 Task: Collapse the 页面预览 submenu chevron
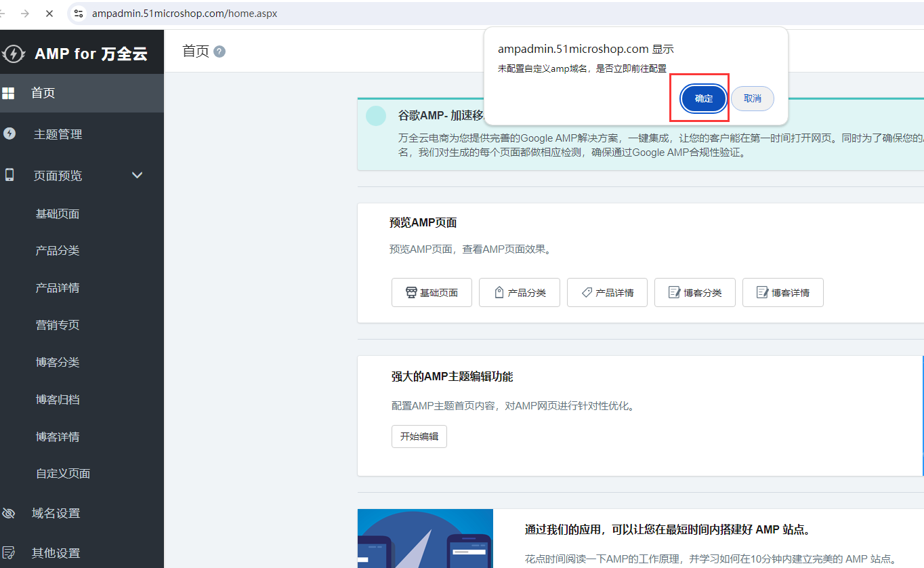tap(137, 176)
